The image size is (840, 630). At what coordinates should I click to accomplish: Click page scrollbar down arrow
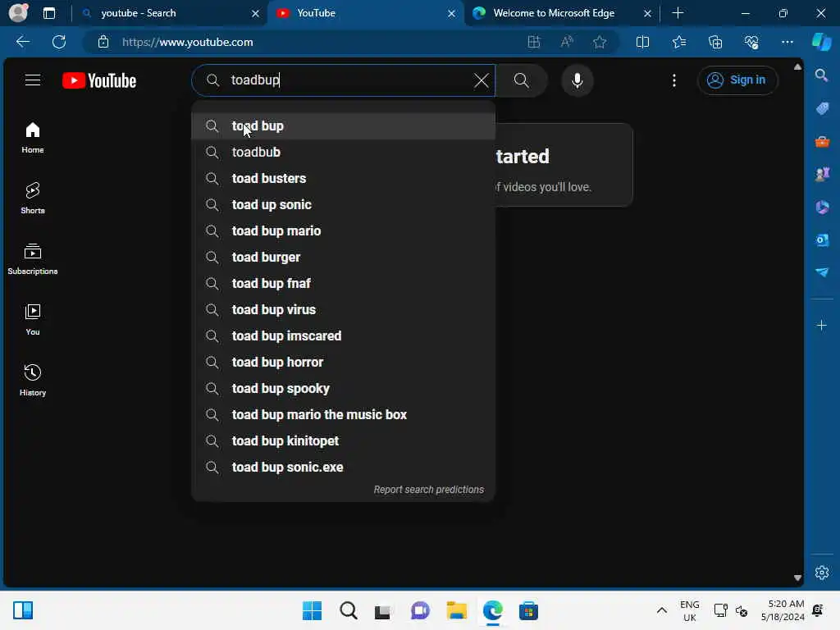[x=797, y=577]
